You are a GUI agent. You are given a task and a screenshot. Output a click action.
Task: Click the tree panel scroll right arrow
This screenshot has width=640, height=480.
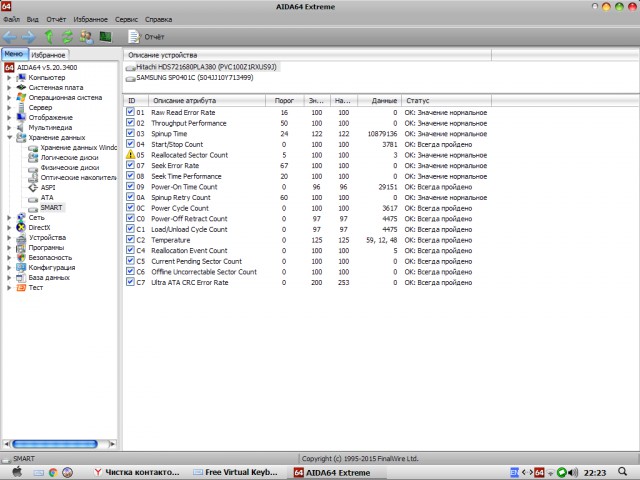point(113,444)
